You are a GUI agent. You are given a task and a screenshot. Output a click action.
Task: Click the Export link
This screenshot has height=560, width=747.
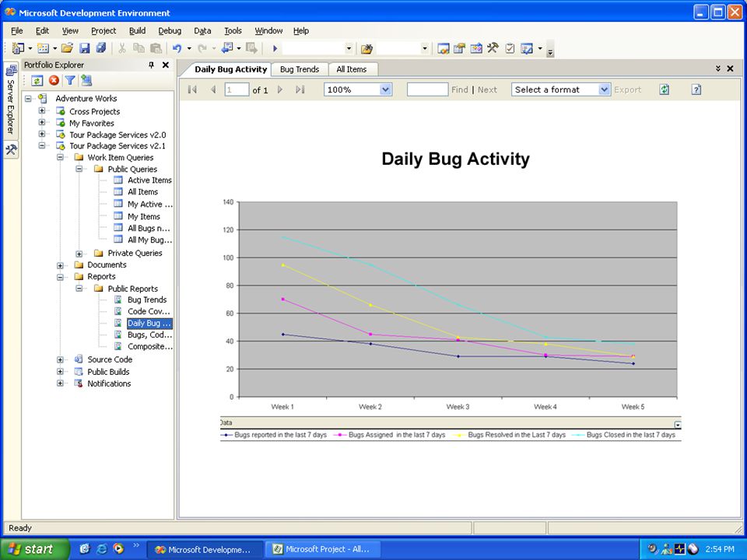pos(627,89)
